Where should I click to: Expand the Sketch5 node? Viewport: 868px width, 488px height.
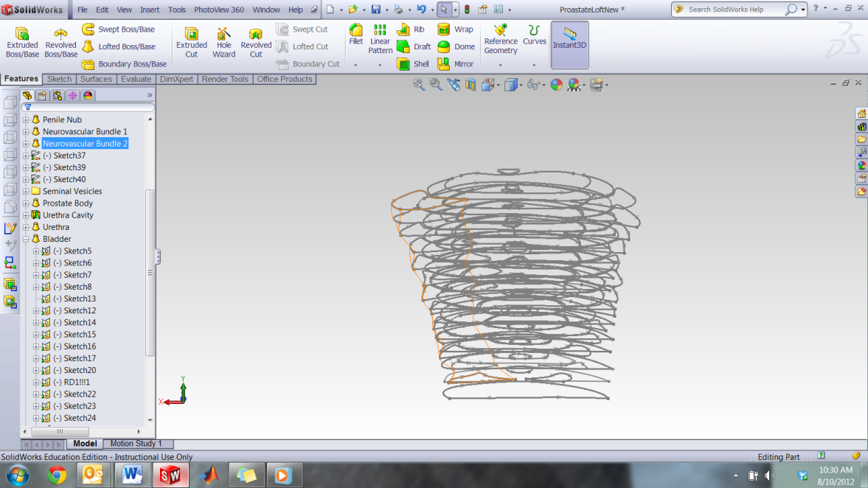coord(36,251)
